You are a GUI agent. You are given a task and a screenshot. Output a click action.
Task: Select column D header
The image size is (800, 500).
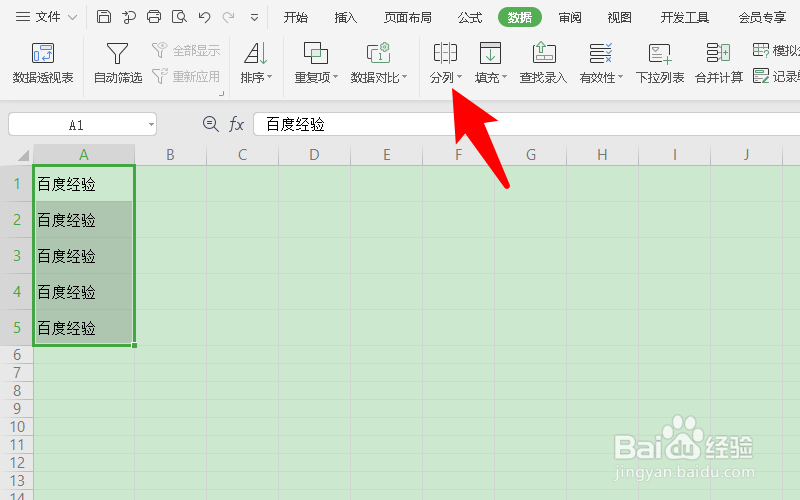click(314, 155)
